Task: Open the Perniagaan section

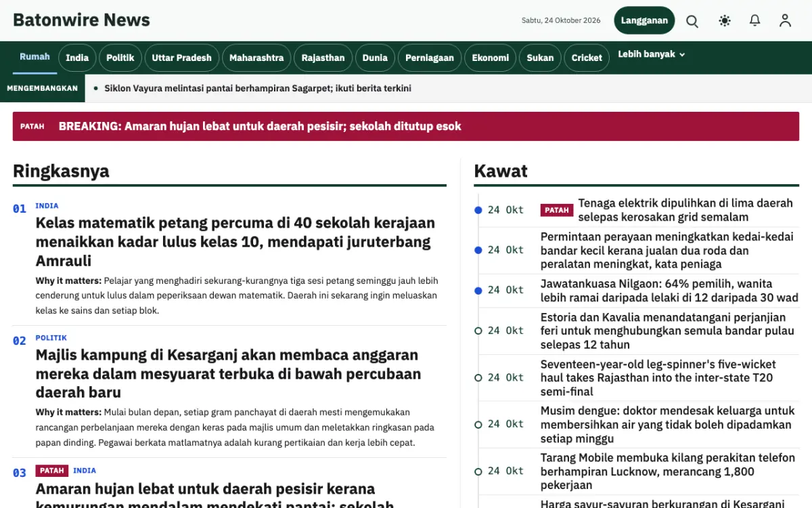Action: pos(430,58)
